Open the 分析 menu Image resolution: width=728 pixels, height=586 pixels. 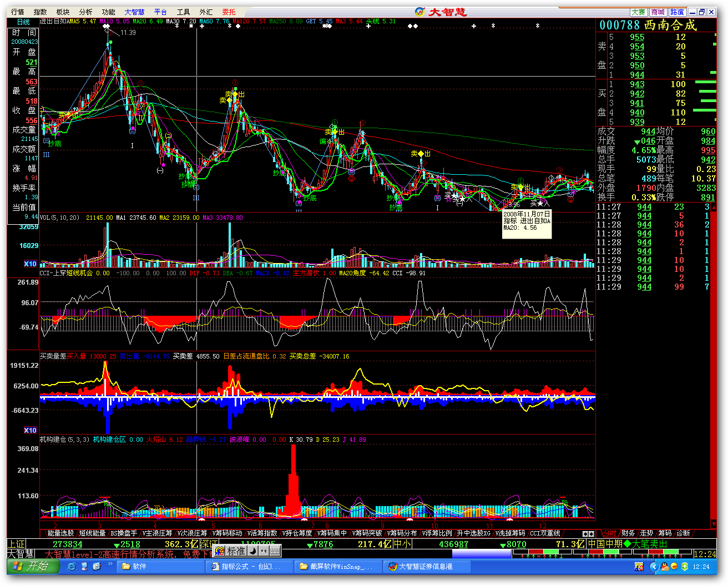85,12
